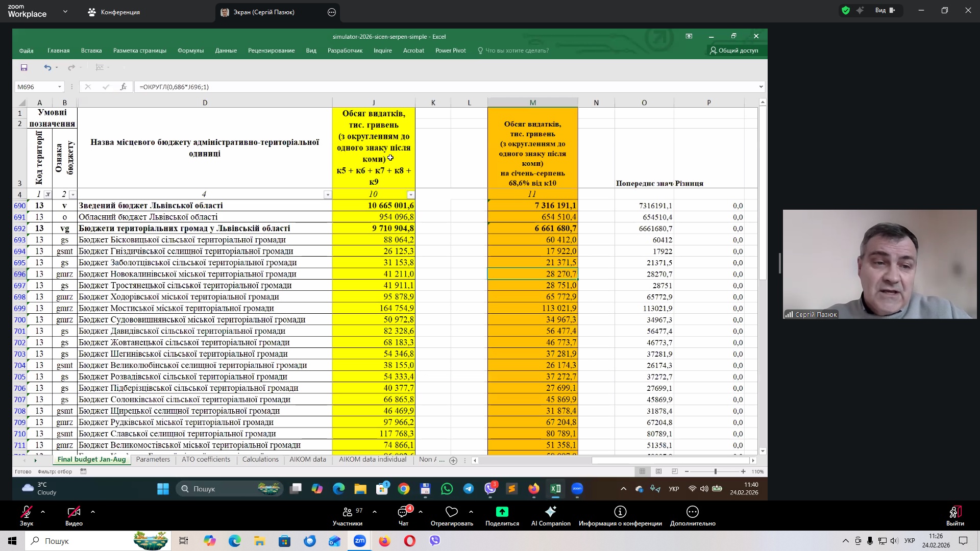Adjust the Excel zoom slider
Viewport: 980px width, 551px height.
tap(715, 471)
